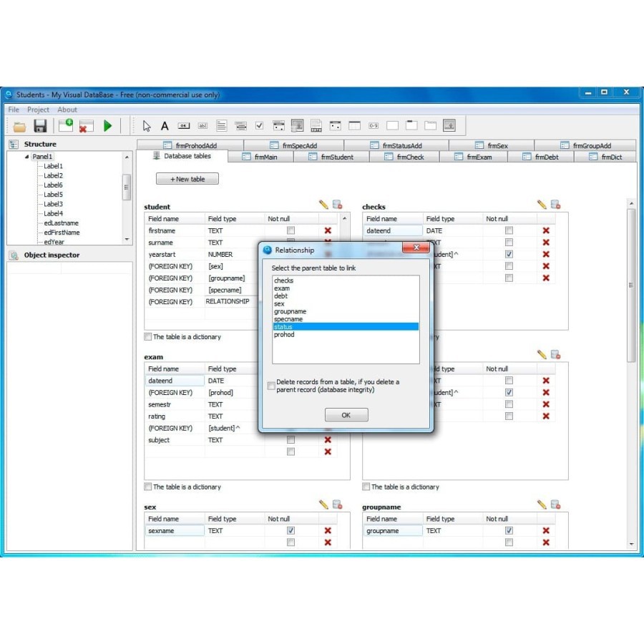Delete the firstname field with red X

point(328,230)
